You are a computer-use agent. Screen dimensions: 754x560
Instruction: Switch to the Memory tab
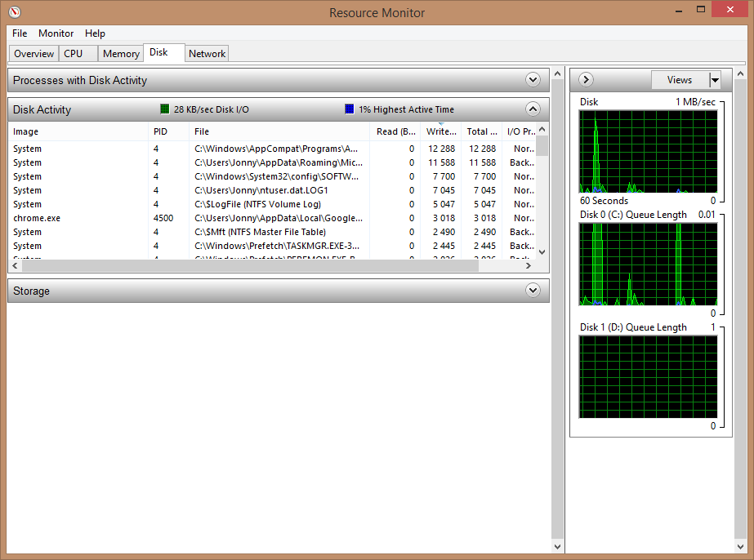pyautogui.click(x=121, y=53)
